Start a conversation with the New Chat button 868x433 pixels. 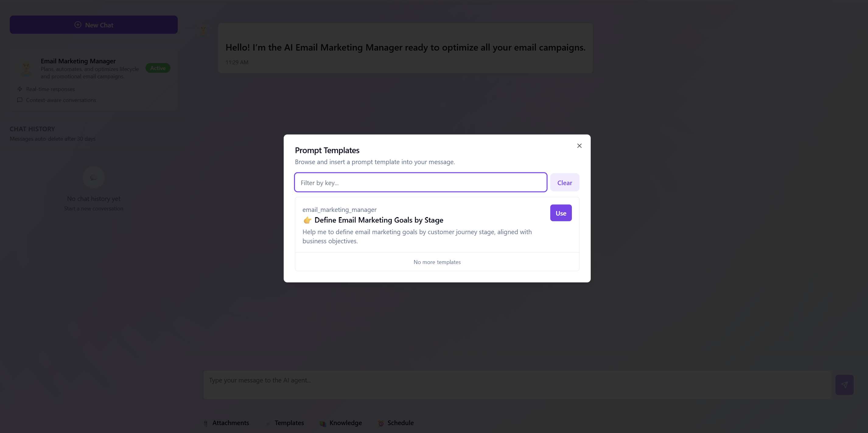point(93,25)
